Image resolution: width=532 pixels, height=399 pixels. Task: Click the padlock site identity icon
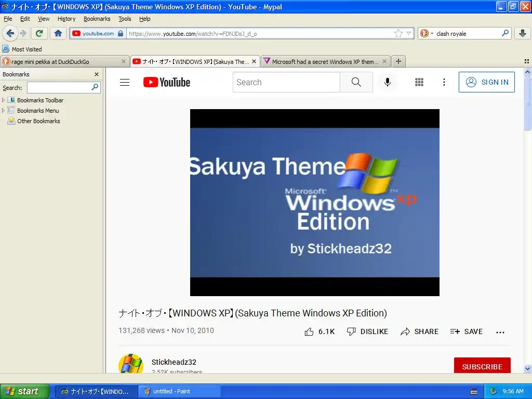(121, 33)
